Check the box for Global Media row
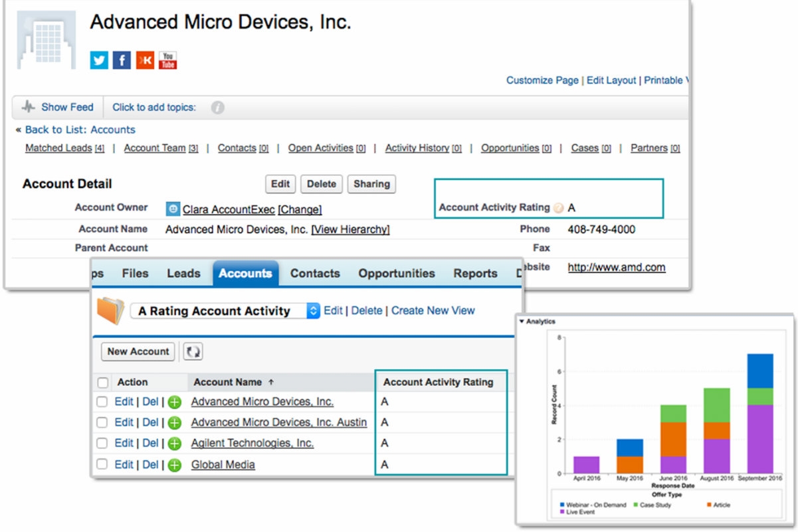Viewport: 798px width, 532px height. coord(102,464)
